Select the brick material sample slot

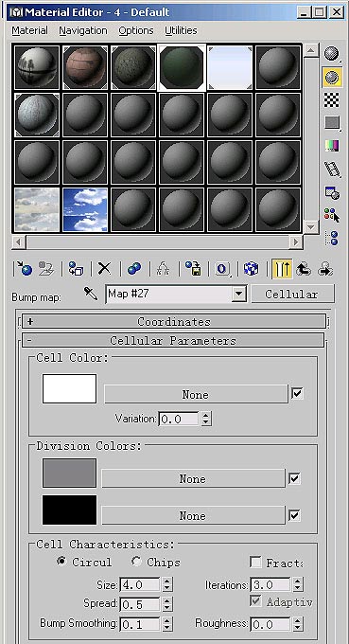(x=85, y=67)
